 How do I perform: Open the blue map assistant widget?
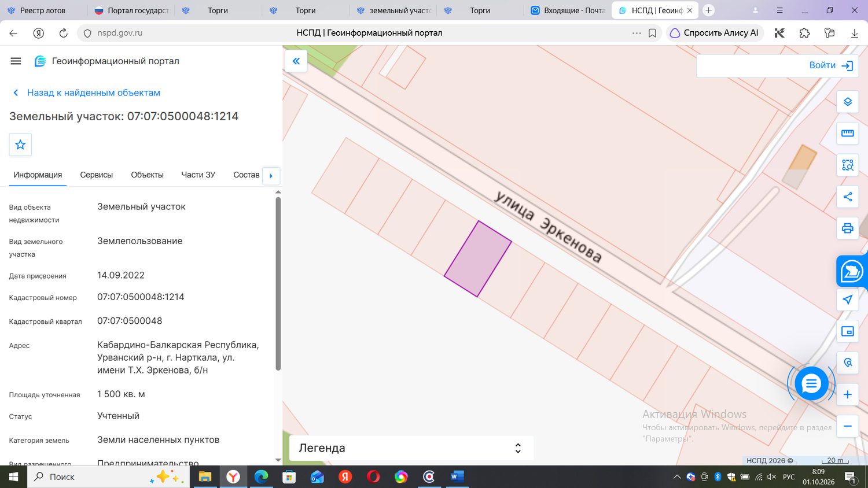point(851,271)
